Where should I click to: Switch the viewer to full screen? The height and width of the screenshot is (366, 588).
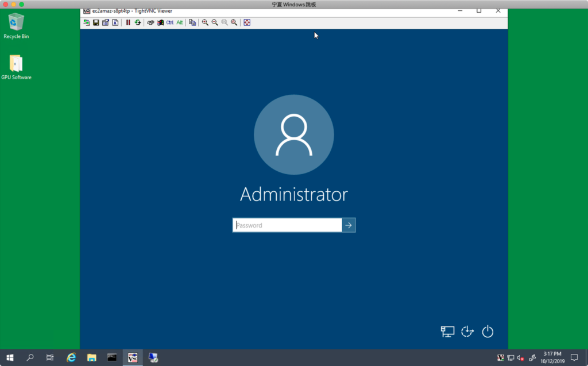(x=247, y=22)
